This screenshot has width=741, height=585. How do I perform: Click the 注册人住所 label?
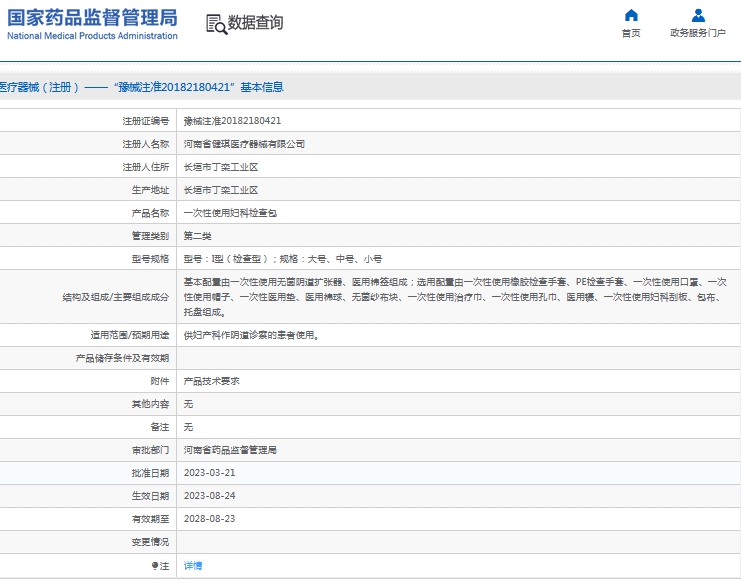tap(146, 167)
